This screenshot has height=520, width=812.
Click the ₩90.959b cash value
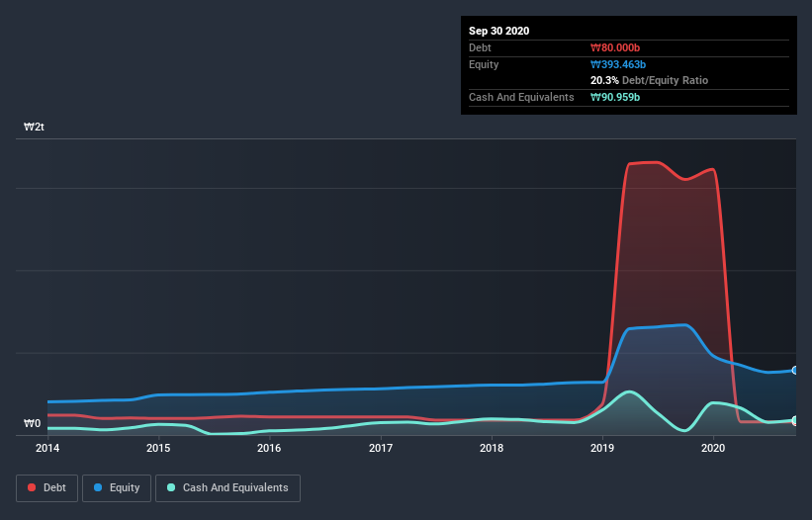tap(615, 97)
